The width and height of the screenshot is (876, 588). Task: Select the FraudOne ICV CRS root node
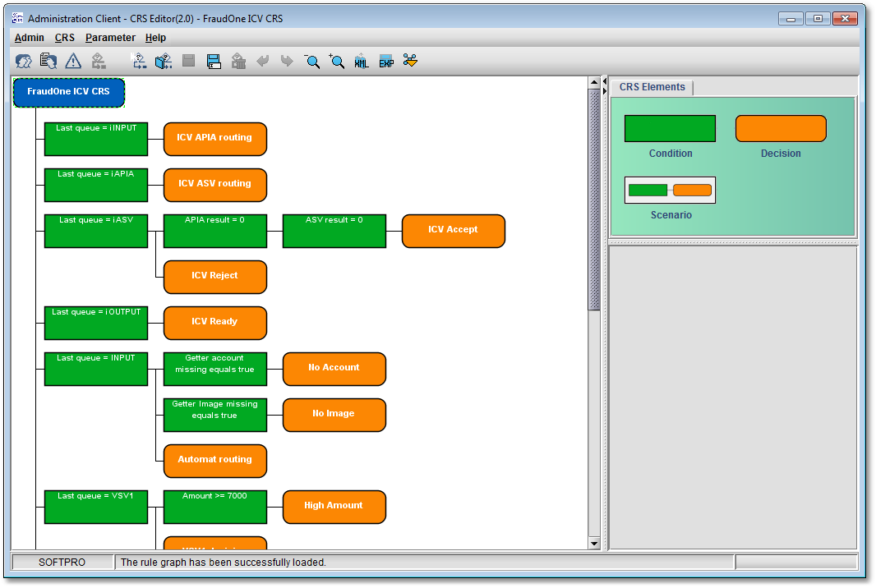point(68,92)
